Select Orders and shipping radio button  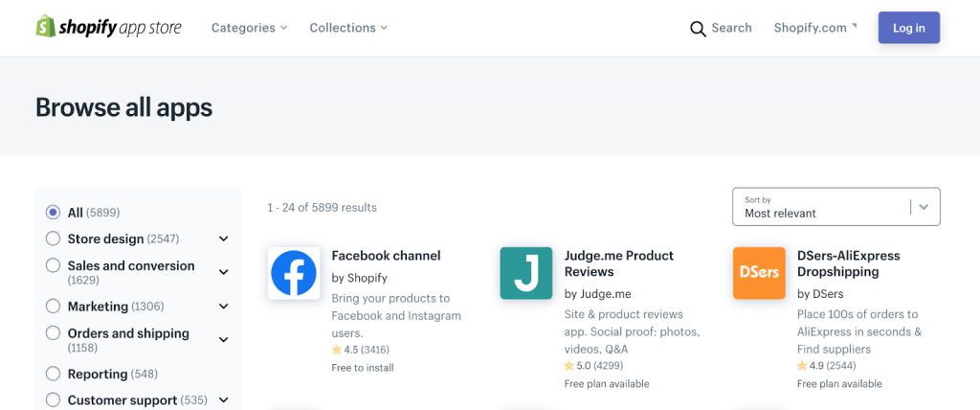pyautogui.click(x=54, y=333)
